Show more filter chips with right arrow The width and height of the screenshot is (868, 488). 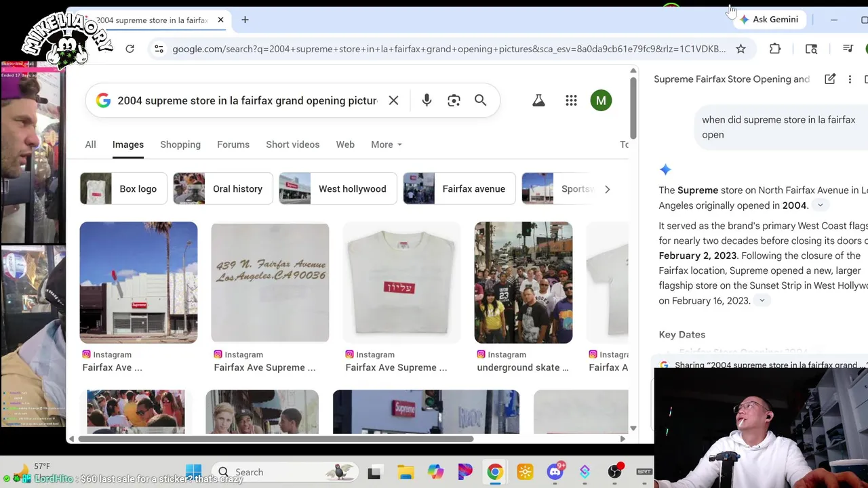coord(607,189)
